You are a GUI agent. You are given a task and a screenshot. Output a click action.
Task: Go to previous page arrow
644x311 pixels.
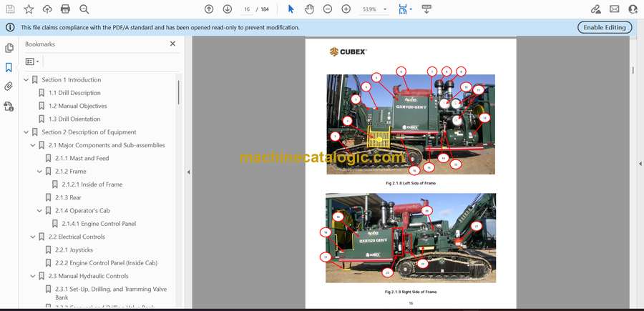[x=209, y=9]
